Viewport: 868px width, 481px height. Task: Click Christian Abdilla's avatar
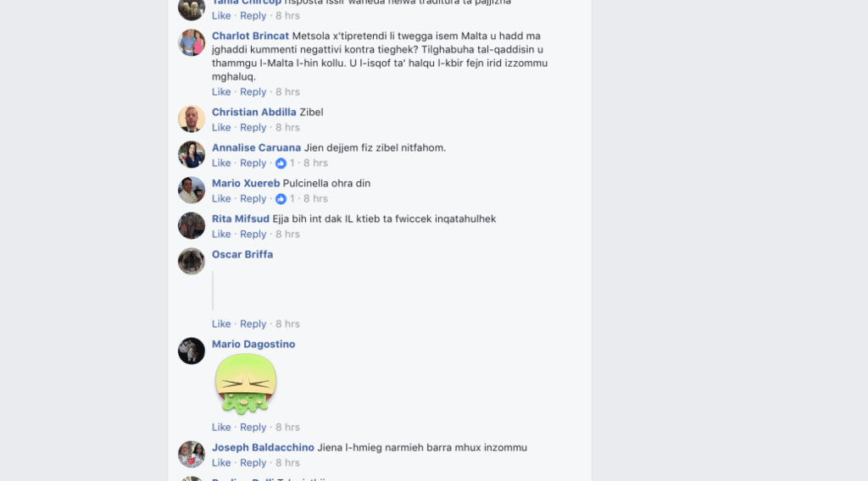[x=192, y=119]
